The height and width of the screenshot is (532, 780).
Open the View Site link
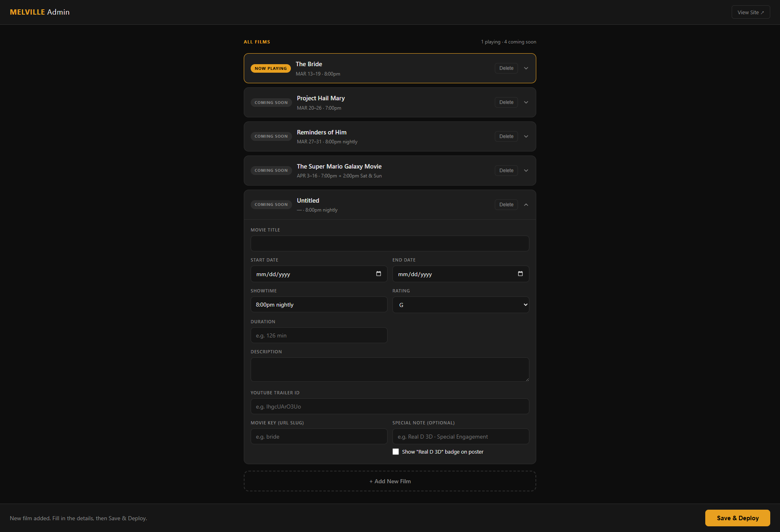pyautogui.click(x=750, y=12)
